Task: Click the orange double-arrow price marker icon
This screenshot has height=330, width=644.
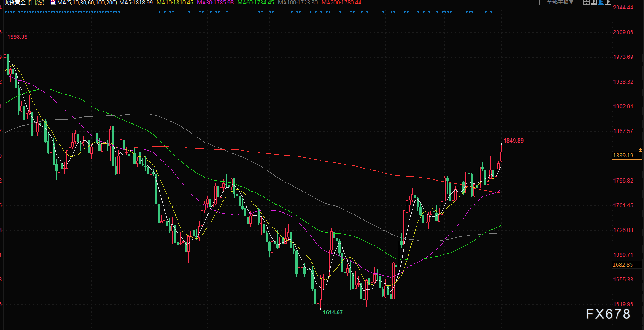Action: (x=640, y=149)
